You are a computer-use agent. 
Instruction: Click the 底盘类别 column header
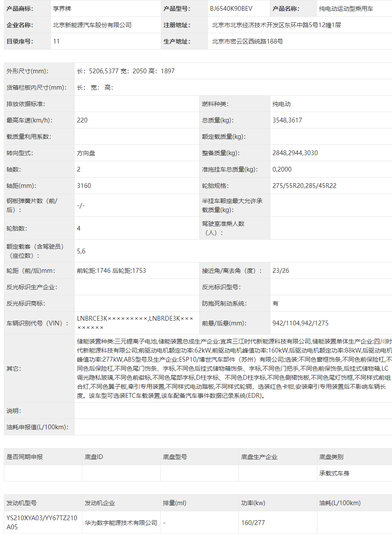click(x=331, y=457)
